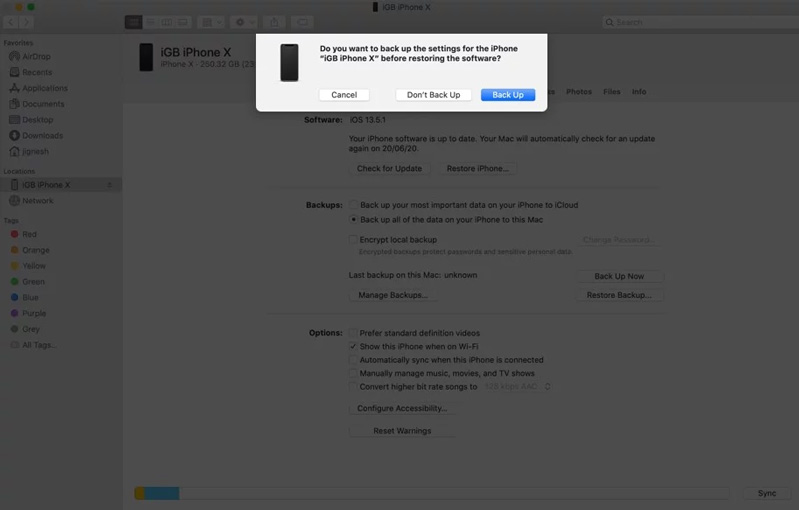Switch to the Info tab

point(639,92)
